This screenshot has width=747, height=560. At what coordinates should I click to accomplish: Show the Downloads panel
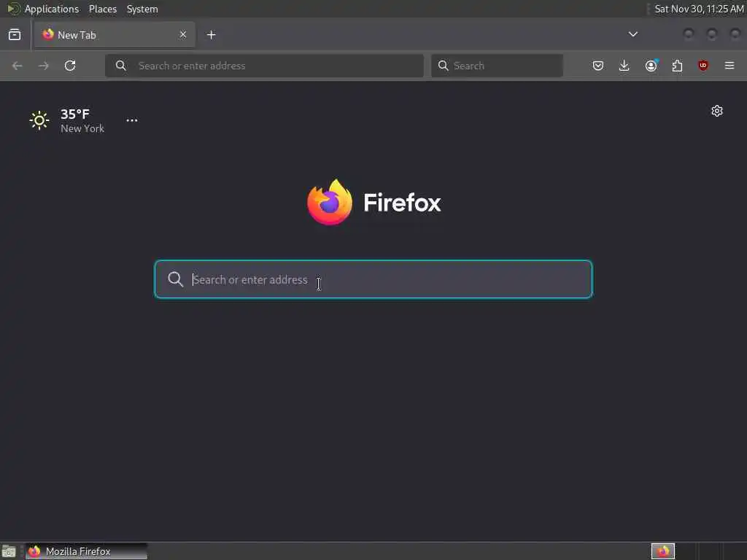coord(624,66)
